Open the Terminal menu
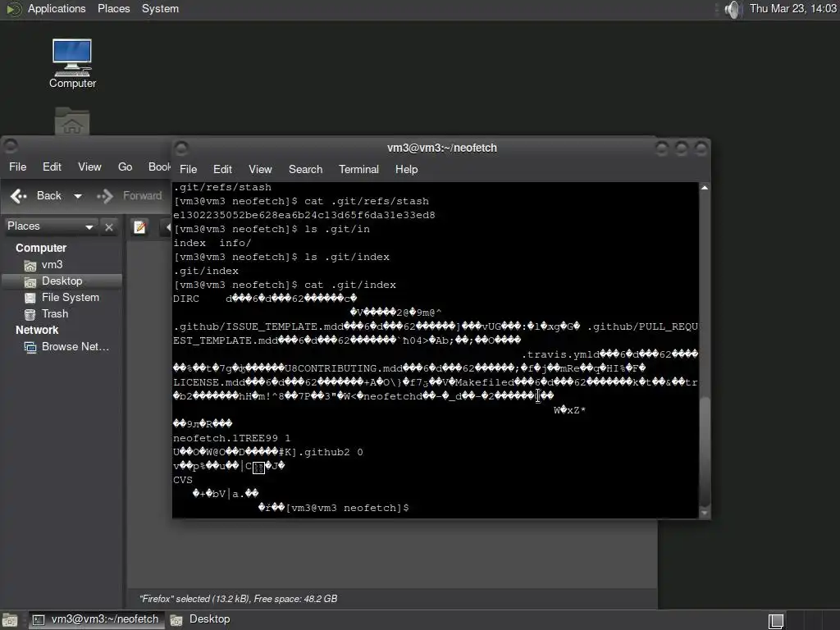 click(358, 169)
